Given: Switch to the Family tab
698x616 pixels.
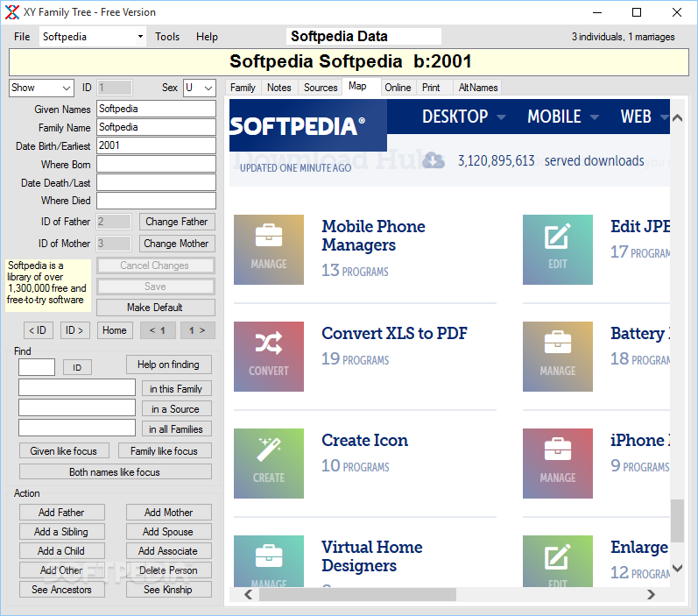Looking at the screenshot, I should point(243,88).
